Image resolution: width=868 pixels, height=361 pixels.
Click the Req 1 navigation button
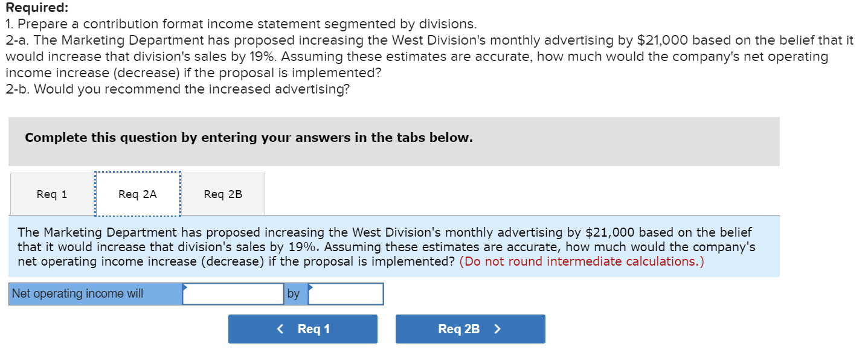point(303,328)
